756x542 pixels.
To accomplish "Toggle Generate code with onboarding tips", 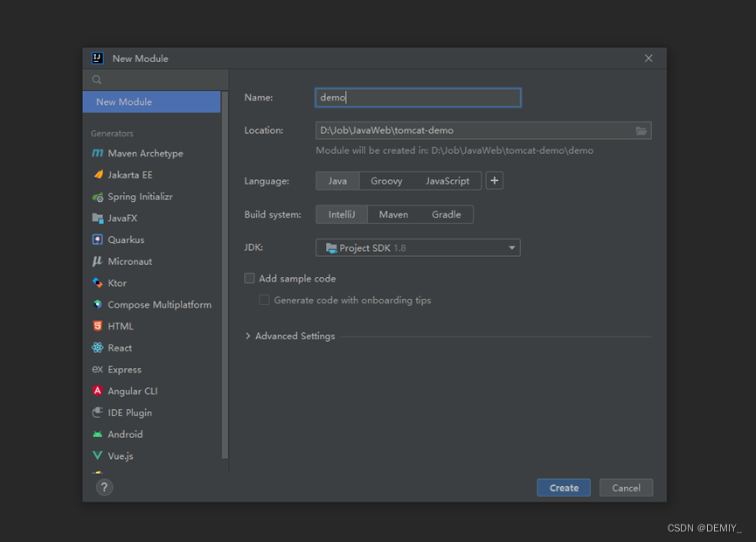I will coord(264,300).
